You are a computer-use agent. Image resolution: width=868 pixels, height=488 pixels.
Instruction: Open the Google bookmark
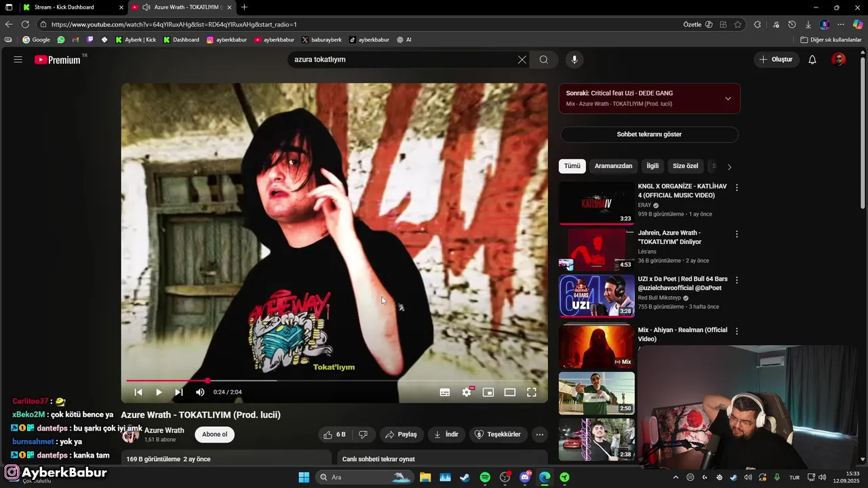(x=37, y=40)
